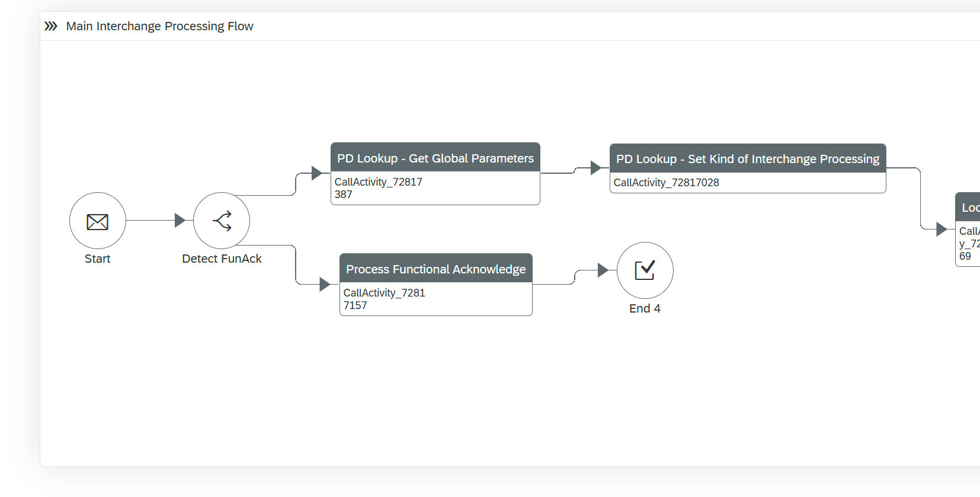Collapse the flow using the triple-chevron icon
980x497 pixels.
tap(51, 26)
